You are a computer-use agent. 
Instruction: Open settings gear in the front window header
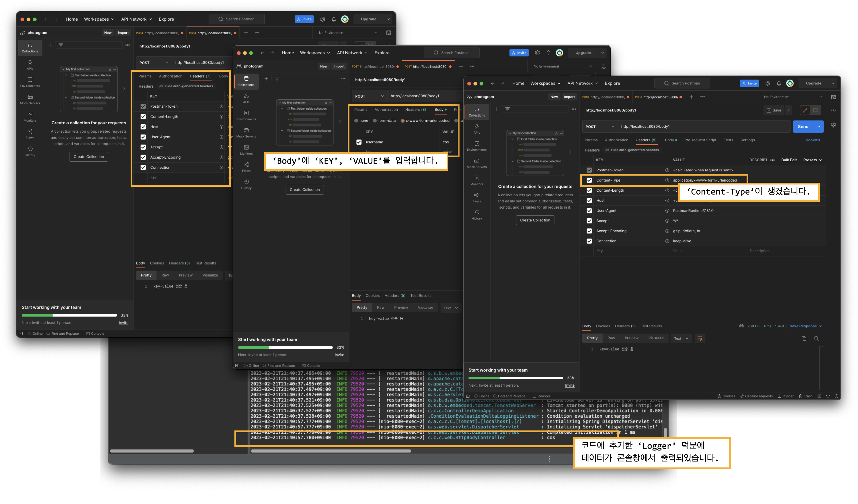pos(768,83)
